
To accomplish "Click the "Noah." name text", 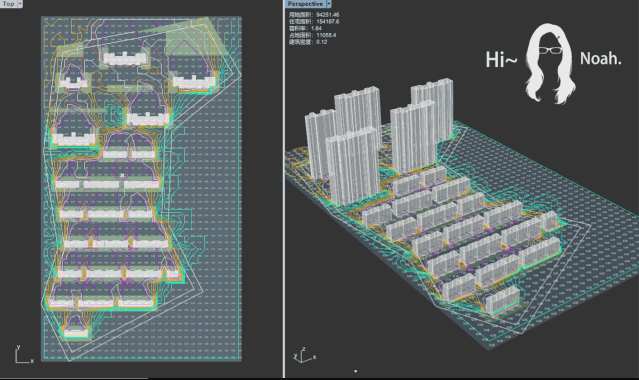I will tap(601, 59).
